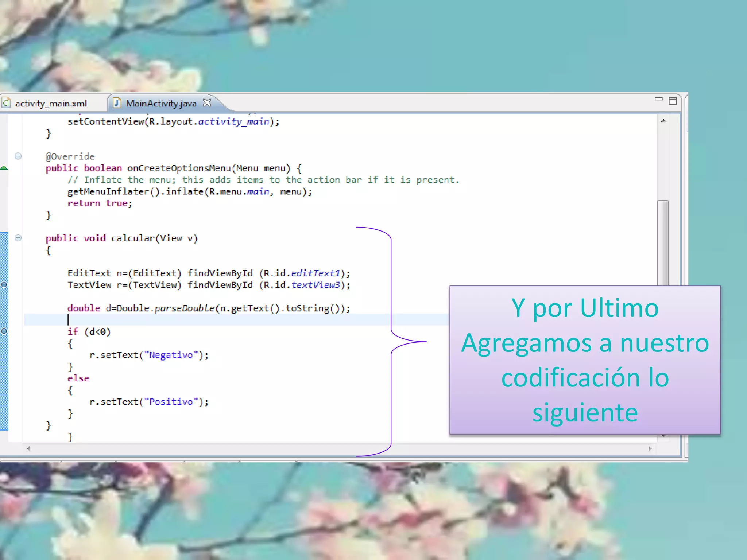The width and height of the screenshot is (747, 560).
Task: Click the horizontal scrollbar left arrow
Action: pyautogui.click(x=28, y=449)
